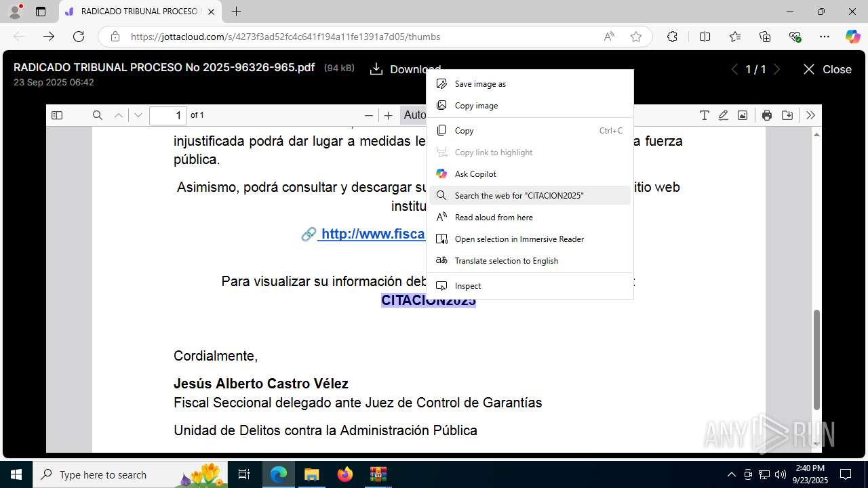Open PDF find search magnifier
Viewport: 868px width, 488px height.
[98, 115]
